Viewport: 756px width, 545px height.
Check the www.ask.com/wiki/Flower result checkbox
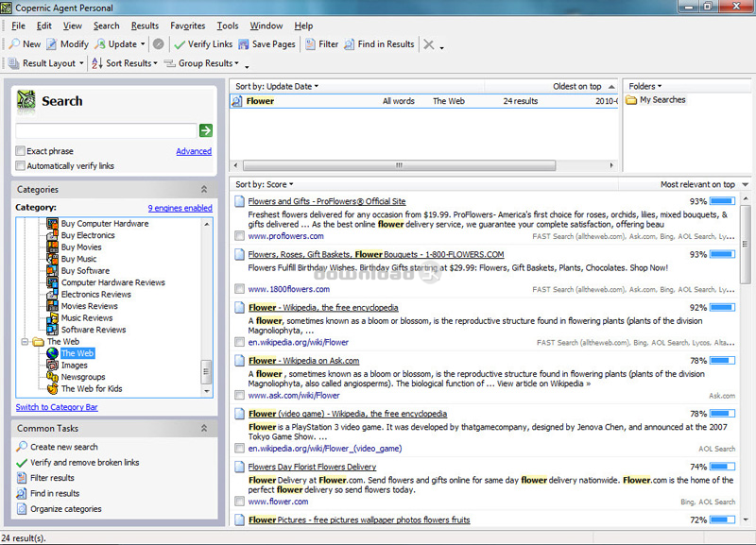pyautogui.click(x=239, y=395)
